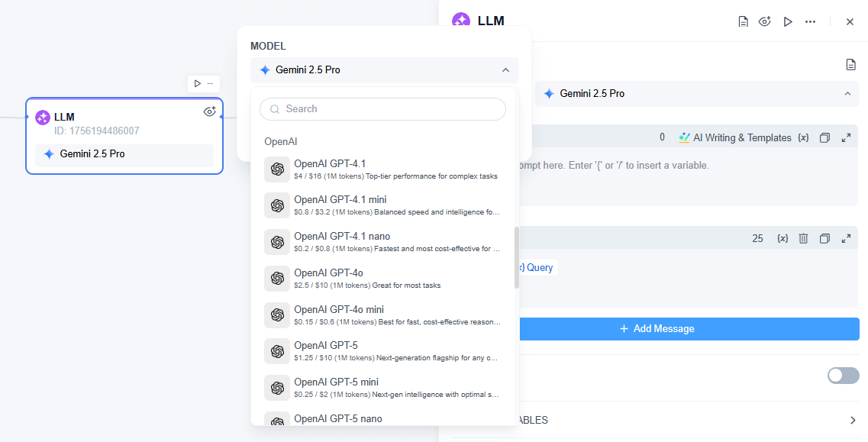Run the node with header play icon
Screen dimensions: 868x442
[788, 21]
